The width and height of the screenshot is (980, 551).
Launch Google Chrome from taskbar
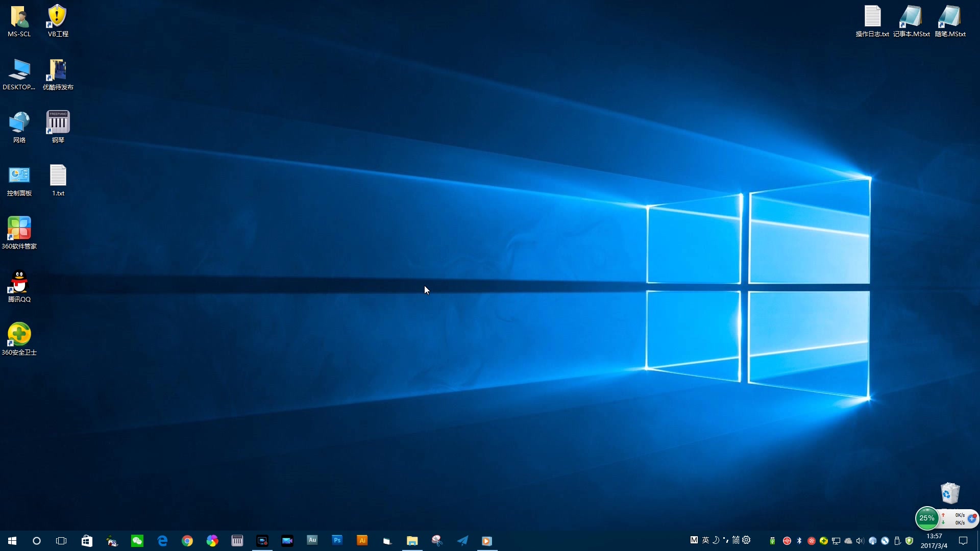[187, 541]
